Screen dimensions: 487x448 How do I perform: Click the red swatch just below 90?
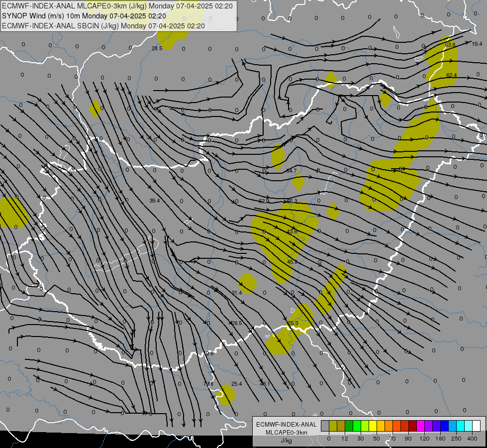(405, 426)
